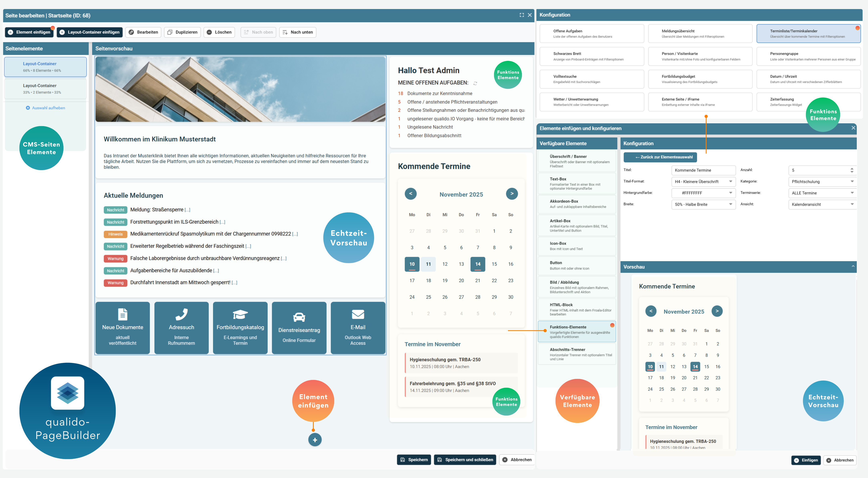This screenshot has width=868, height=478.
Task: Open the Hintergrundfarbe color picker
Action: pos(703,193)
